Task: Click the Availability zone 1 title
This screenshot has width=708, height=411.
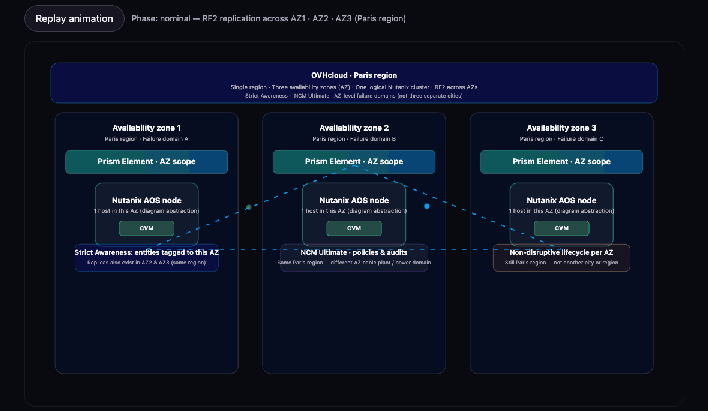Action: tap(146, 128)
